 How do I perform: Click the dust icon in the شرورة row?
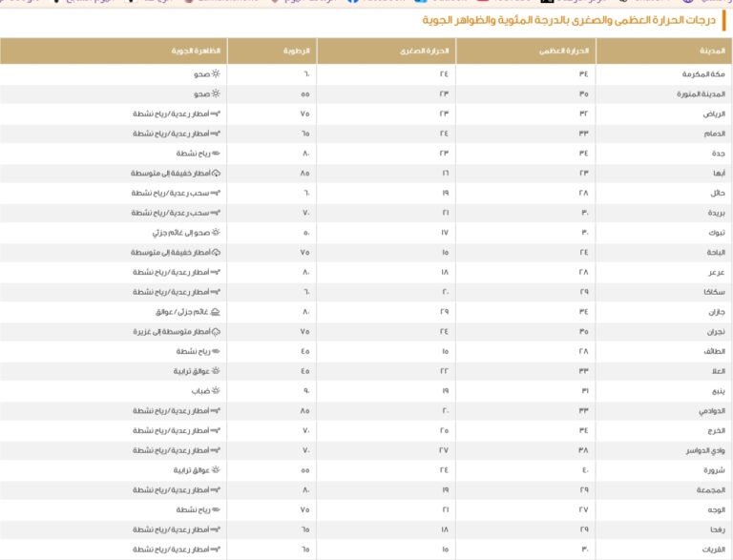coord(216,469)
